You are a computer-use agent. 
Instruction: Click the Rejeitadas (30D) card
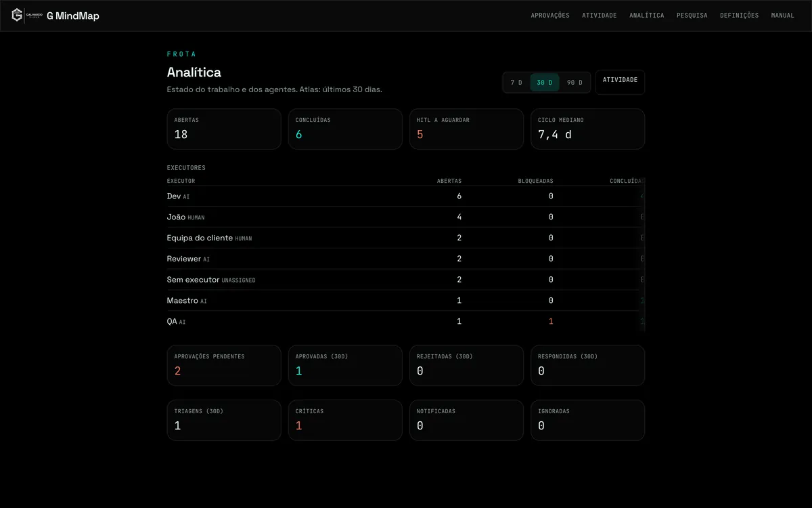point(466,366)
